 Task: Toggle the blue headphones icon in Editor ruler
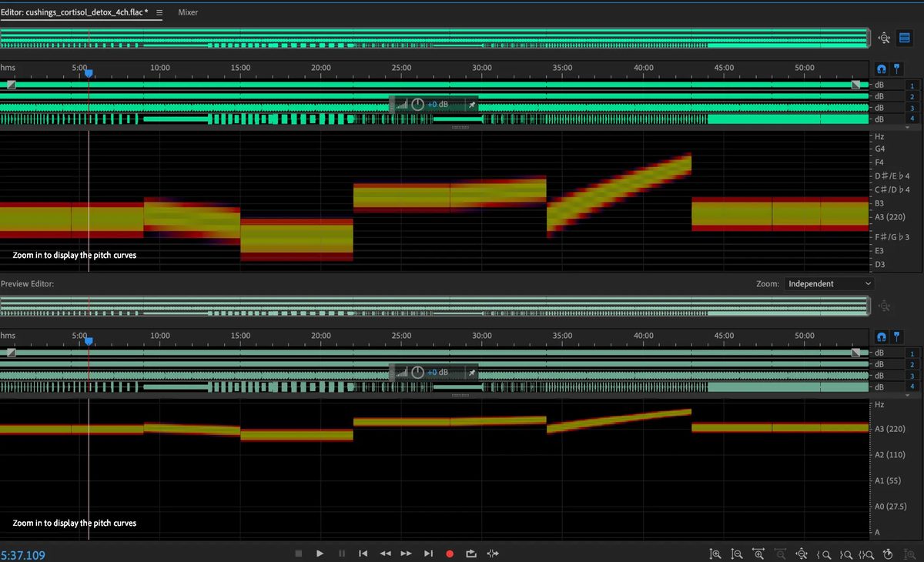[x=882, y=69]
